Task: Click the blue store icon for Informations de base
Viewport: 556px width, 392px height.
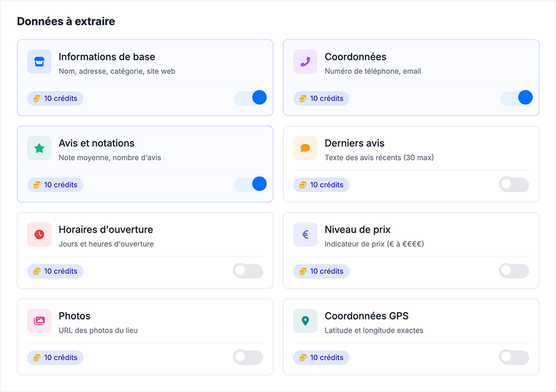Action: [x=39, y=62]
